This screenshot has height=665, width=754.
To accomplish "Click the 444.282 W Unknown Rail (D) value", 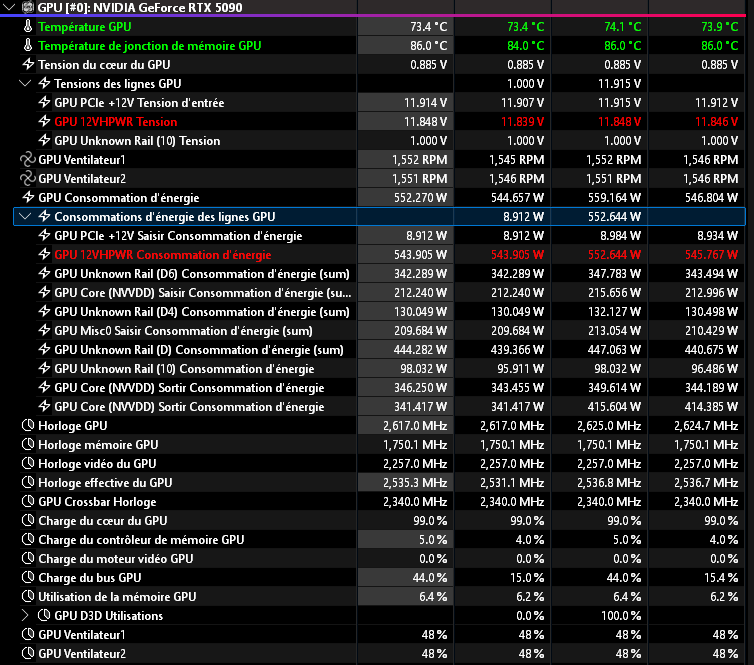I will tap(420, 350).
